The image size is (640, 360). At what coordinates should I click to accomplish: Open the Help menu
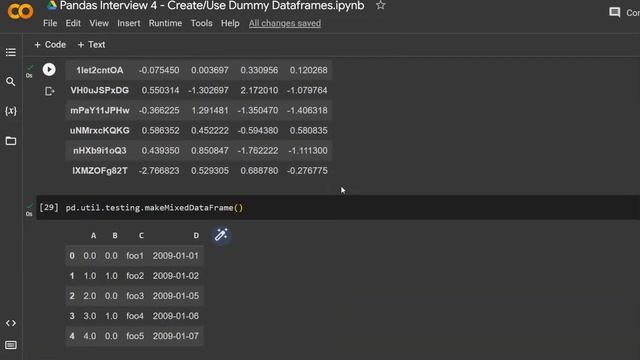coord(230,23)
